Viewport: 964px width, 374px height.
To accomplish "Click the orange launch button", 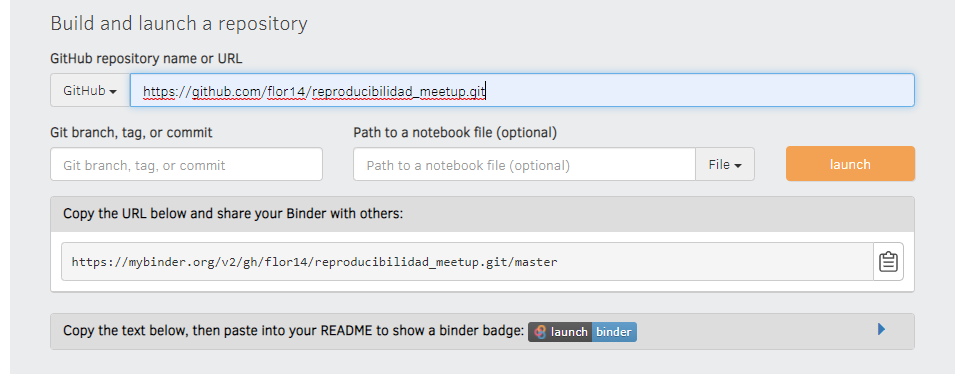I will [850, 164].
